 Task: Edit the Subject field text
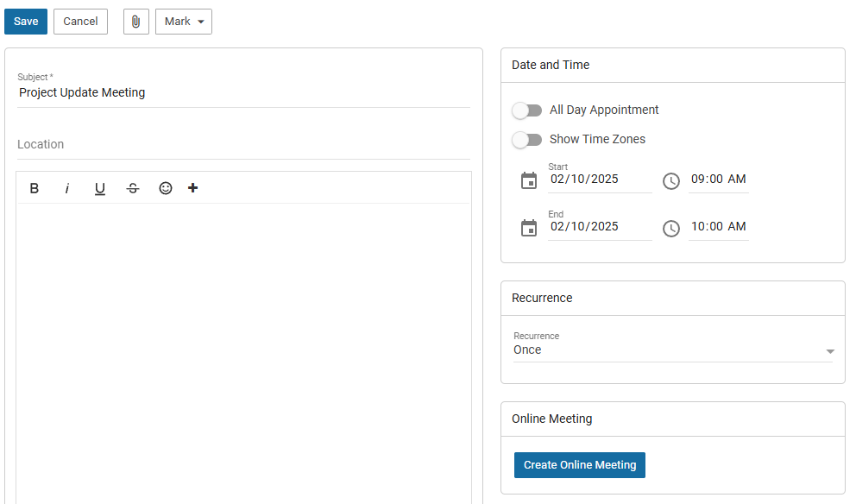243,92
